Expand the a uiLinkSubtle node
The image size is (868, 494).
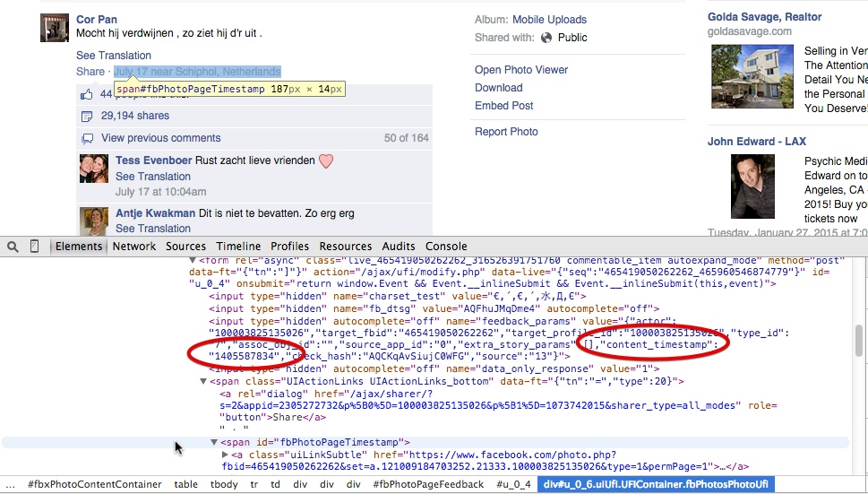click(x=225, y=455)
